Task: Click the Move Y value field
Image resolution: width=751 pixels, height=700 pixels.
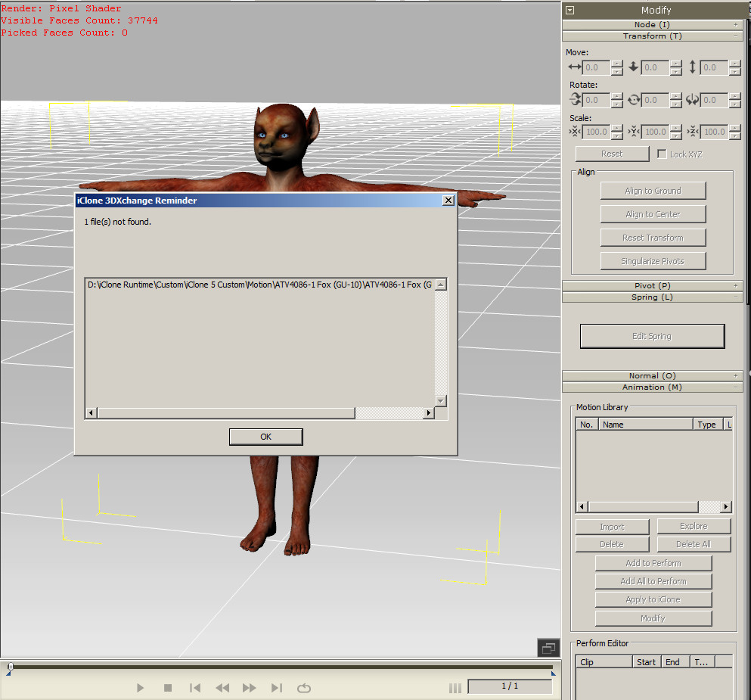Action: (655, 67)
